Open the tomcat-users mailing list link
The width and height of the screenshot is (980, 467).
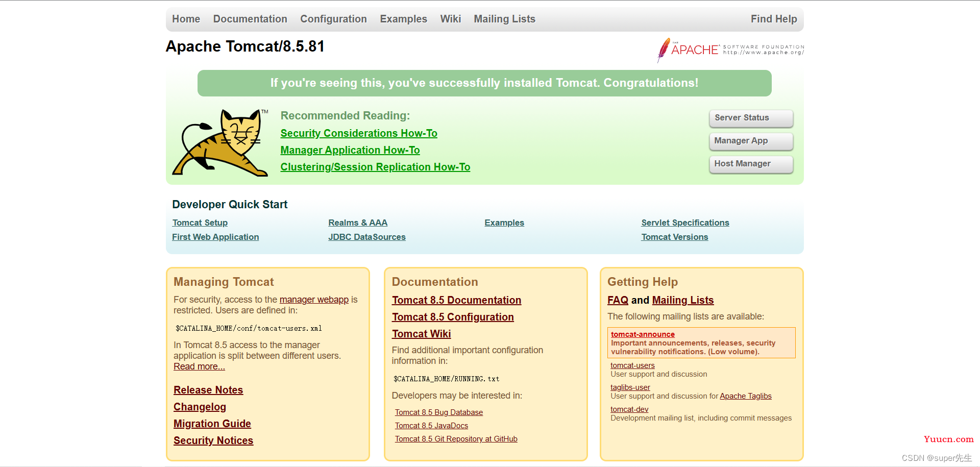(632, 365)
